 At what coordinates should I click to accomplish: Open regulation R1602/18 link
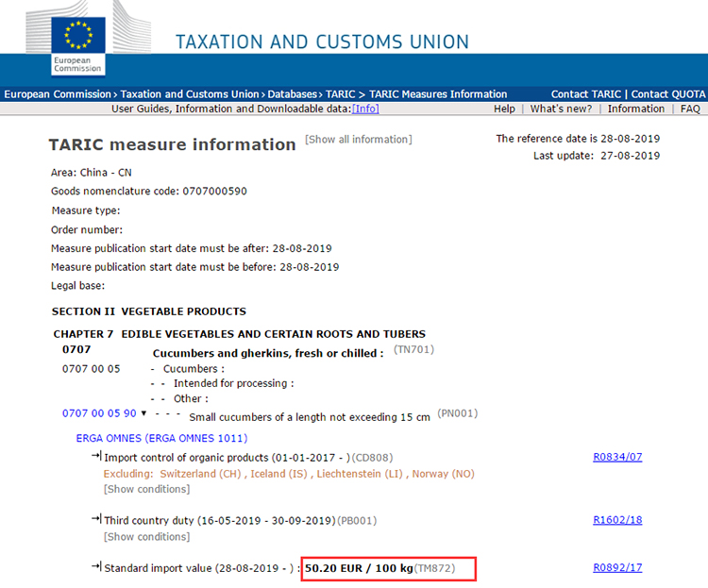click(617, 519)
